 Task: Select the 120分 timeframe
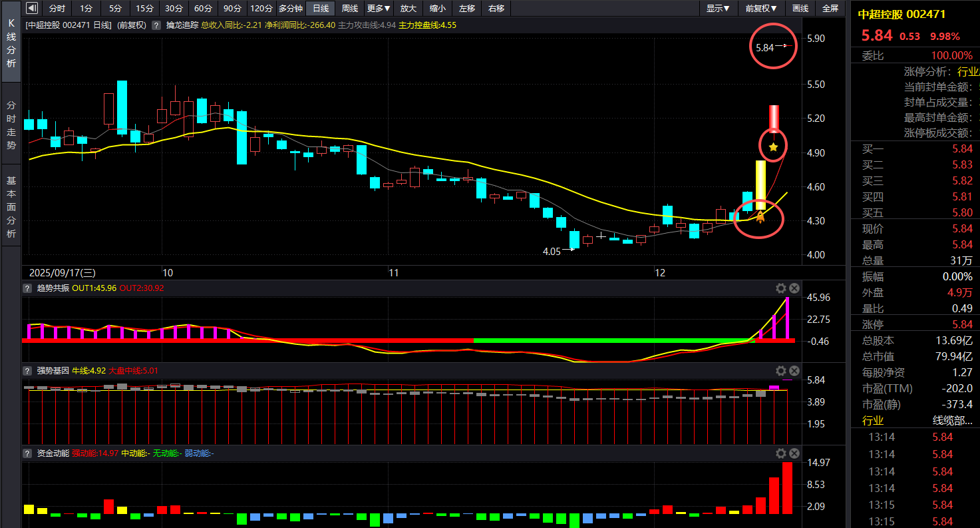(x=261, y=9)
